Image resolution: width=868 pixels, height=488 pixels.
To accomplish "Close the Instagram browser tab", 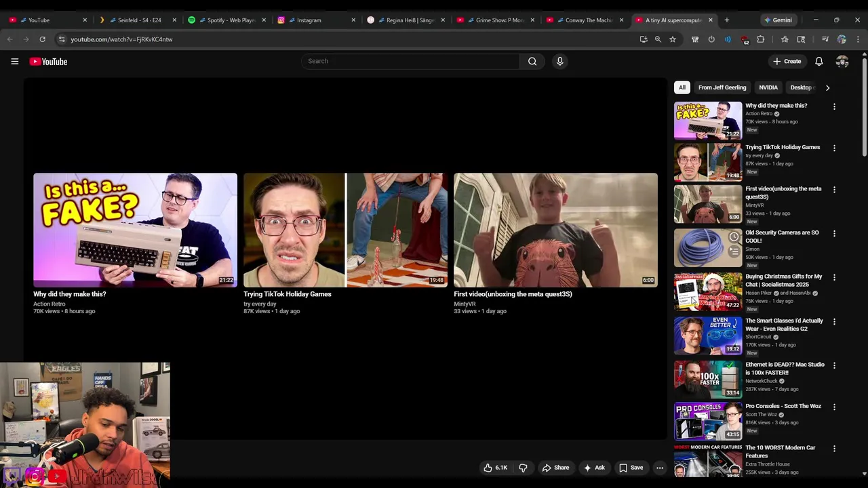I will point(353,20).
